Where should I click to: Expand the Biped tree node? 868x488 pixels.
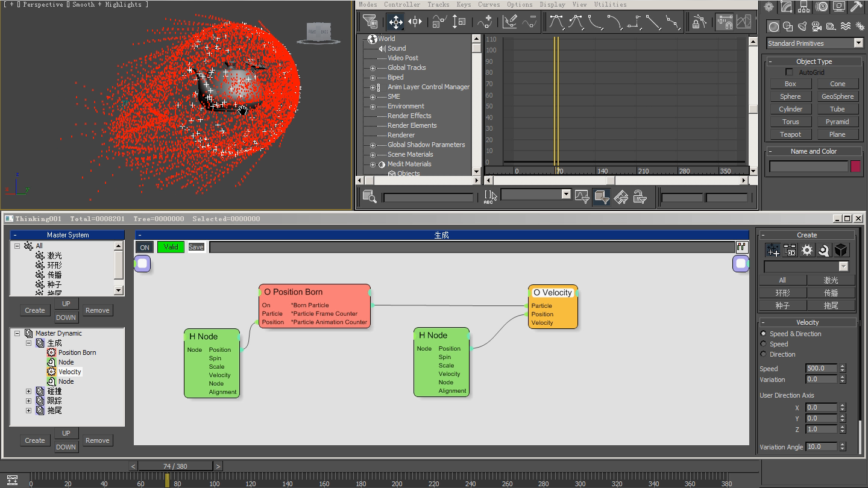[373, 78]
